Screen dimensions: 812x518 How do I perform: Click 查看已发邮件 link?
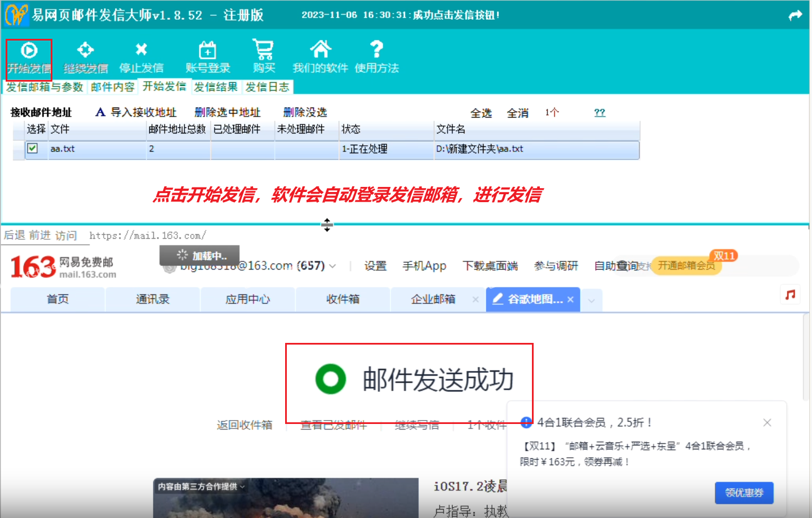[x=334, y=425]
